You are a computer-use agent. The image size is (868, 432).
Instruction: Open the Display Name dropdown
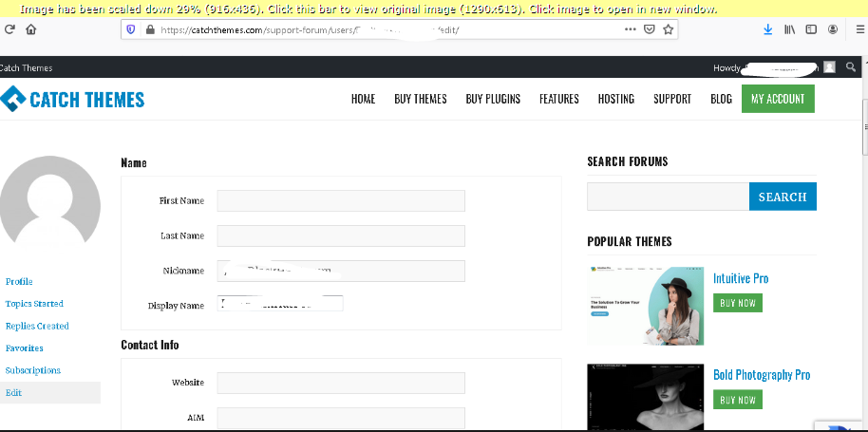pyautogui.click(x=280, y=303)
